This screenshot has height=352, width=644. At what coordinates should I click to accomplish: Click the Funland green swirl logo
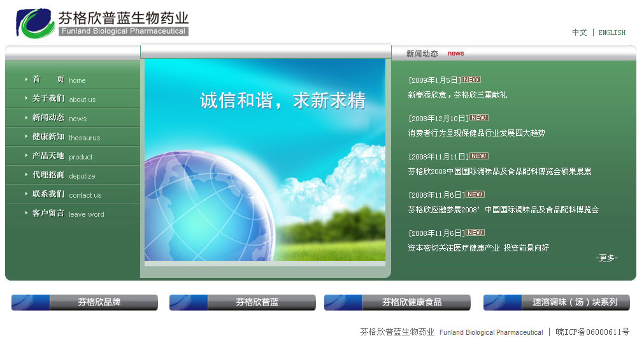(35, 23)
